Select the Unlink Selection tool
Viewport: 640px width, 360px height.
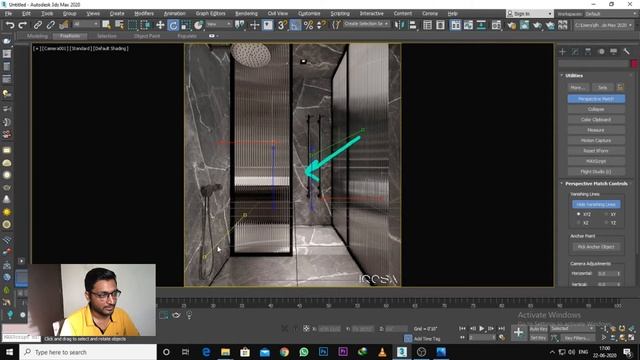click(51, 25)
